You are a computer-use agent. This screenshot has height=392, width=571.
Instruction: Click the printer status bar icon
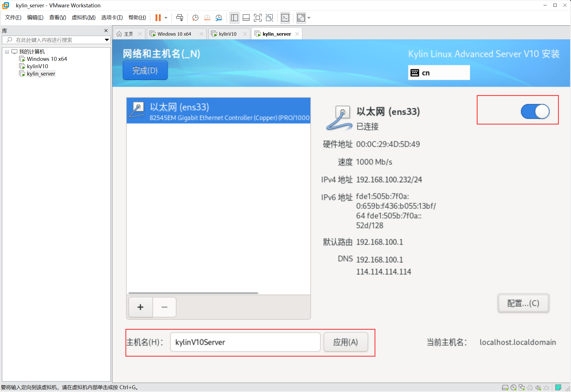coord(530,387)
